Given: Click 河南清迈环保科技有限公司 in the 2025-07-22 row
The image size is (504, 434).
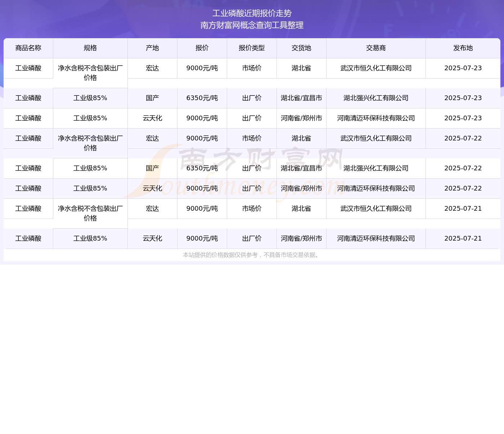Looking at the screenshot, I should [376, 188].
